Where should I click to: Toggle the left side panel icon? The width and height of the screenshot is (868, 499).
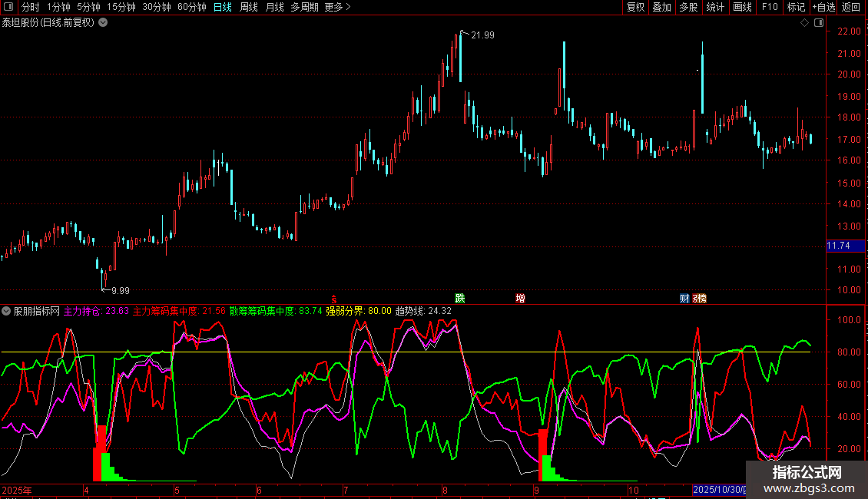point(7,8)
